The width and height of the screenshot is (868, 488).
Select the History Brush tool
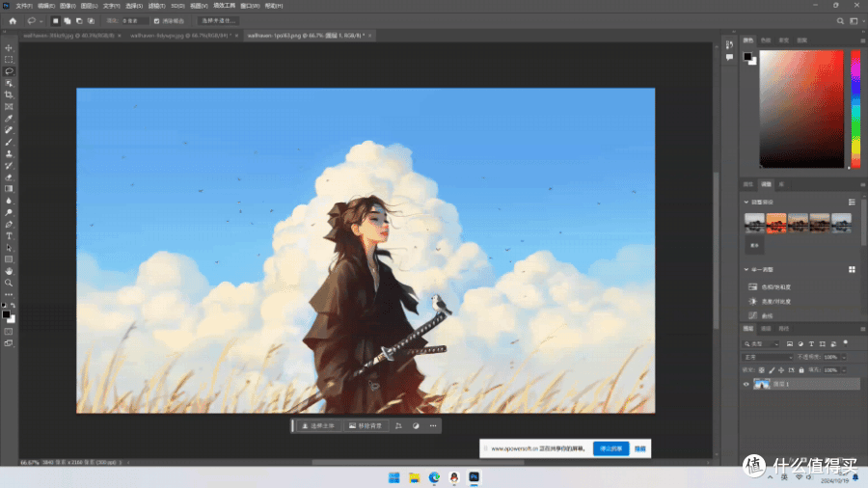point(9,166)
